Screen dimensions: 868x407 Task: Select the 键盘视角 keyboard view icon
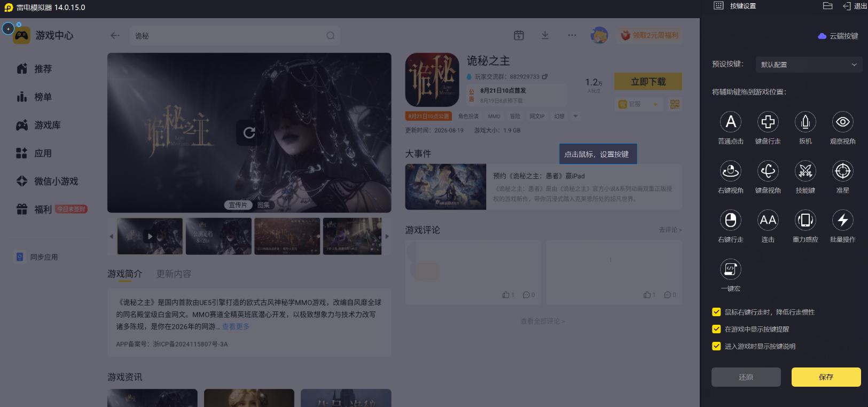pos(768,171)
